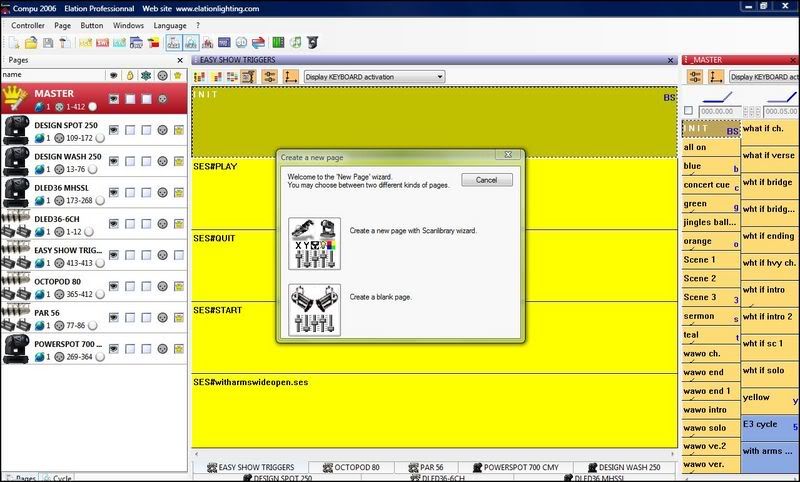Open the Page menu
The height and width of the screenshot is (482, 800).
point(62,26)
